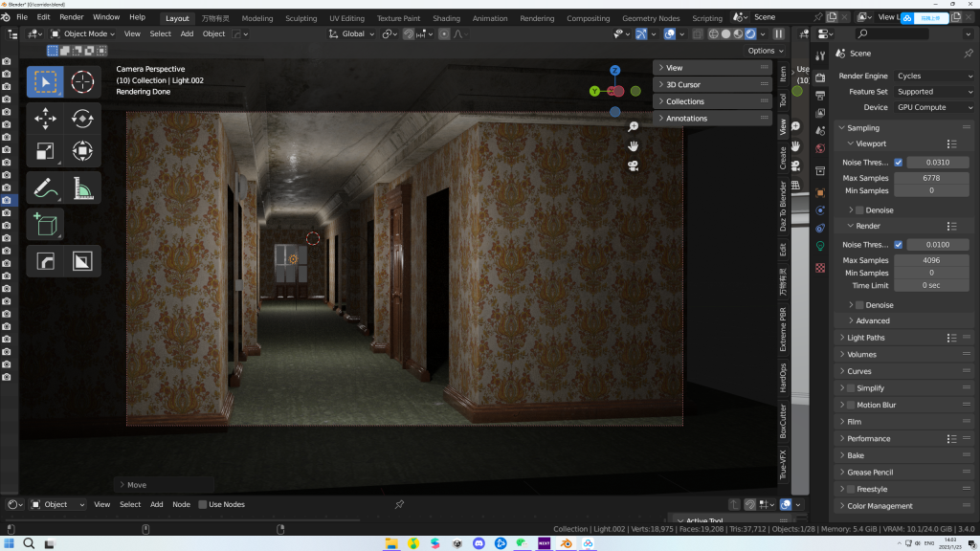
Task: Open the Window menu
Action: [x=106, y=17]
